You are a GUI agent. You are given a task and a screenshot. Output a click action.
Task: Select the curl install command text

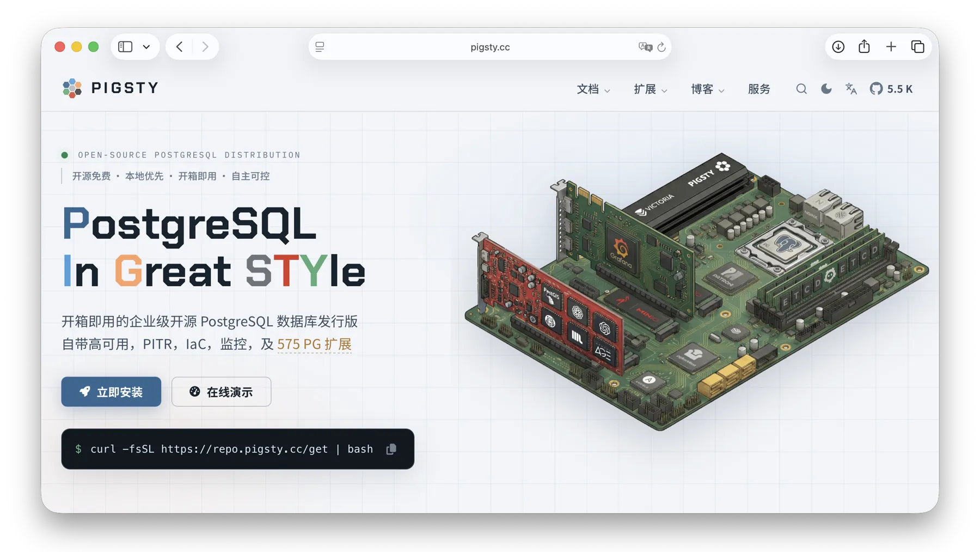pyautogui.click(x=231, y=449)
